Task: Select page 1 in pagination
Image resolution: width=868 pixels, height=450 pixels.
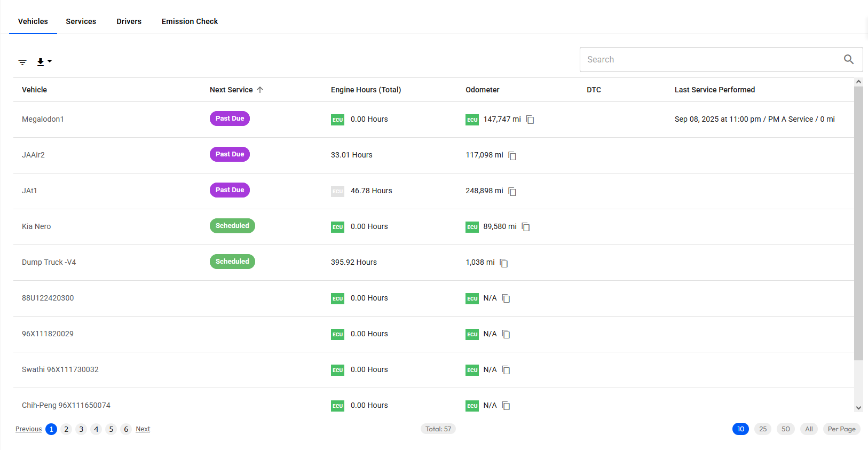Action: point(51,429)
